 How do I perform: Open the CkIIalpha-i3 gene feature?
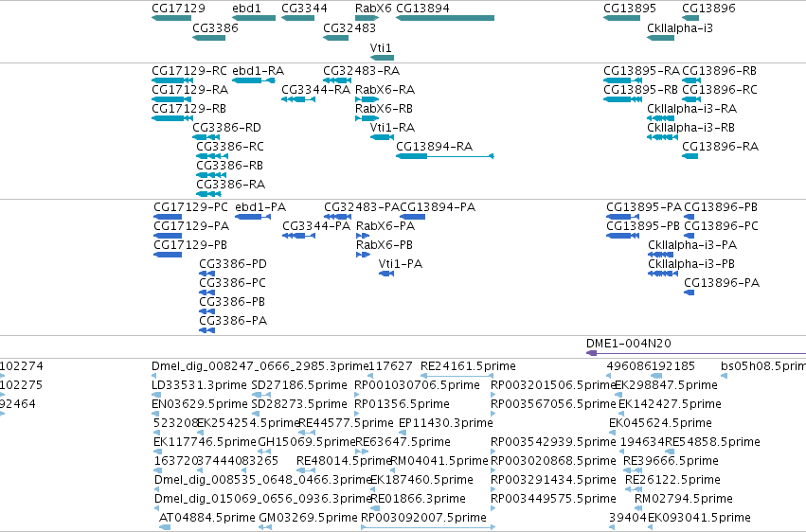click(x=660, y=38)
